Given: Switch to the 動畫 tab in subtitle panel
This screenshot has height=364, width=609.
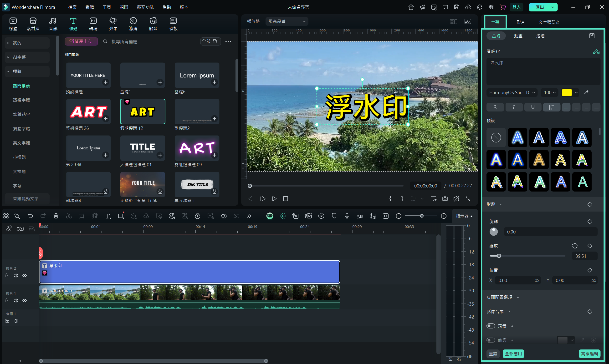Looking at the screenshot, I should pyautogui.click(x=518, y=35).
